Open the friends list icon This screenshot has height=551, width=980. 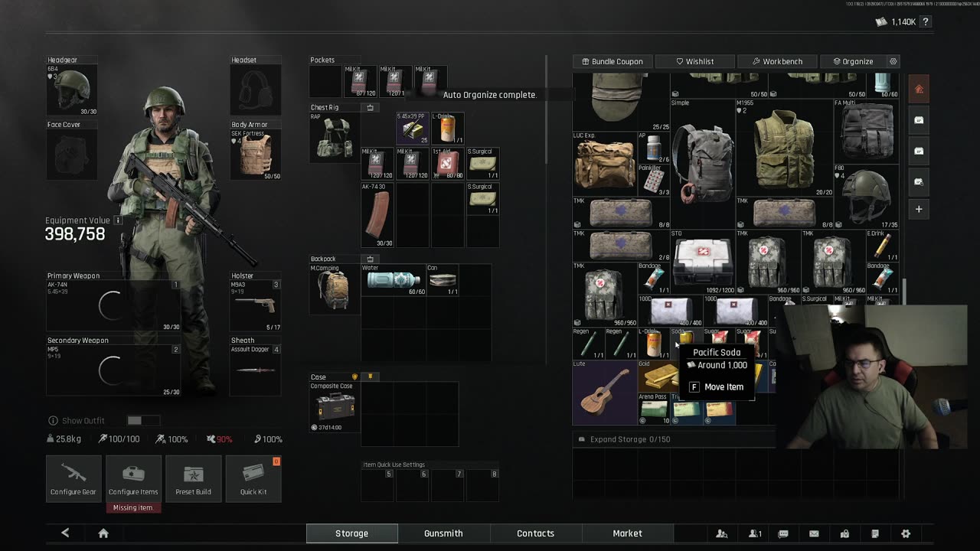[x=721, y=533]
